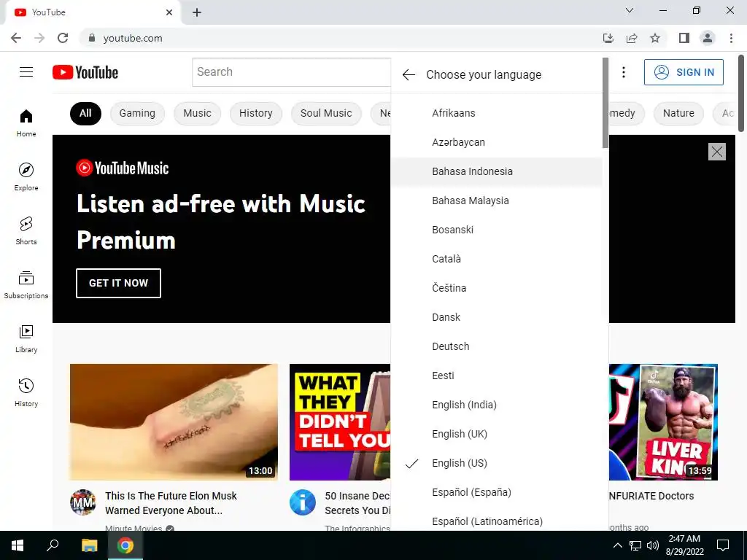Open YouTube settings three-dot menu
Image resolution: width=747 pixels, height=560 pixels.
[624, 72]
